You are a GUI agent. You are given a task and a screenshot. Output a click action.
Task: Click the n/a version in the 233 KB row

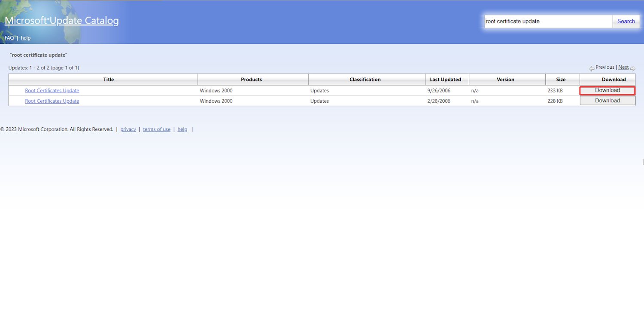475,91
